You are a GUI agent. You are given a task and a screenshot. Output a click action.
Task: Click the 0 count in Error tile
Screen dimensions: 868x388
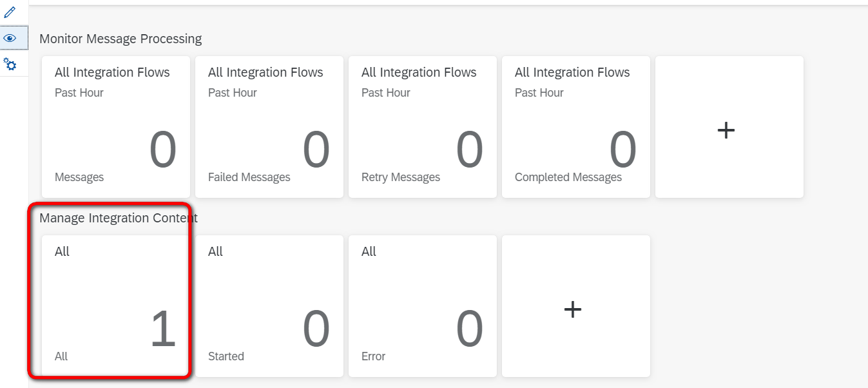[x=469, y=329]
